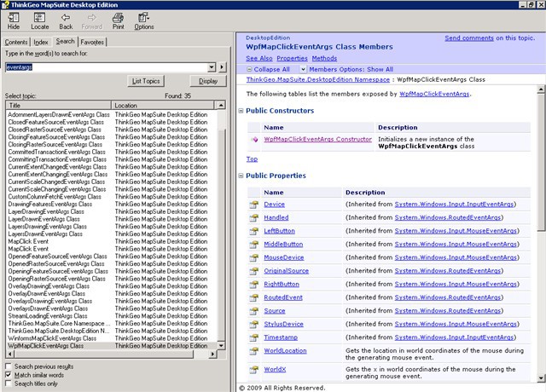Switch to the Contents tab
This screenshot has height=392, width=546.
pos(16,41)
